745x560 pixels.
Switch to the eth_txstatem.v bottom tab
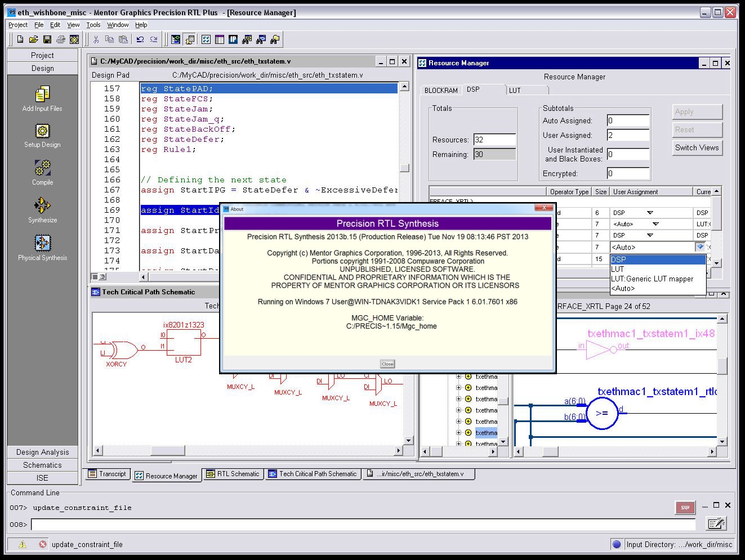418,474
